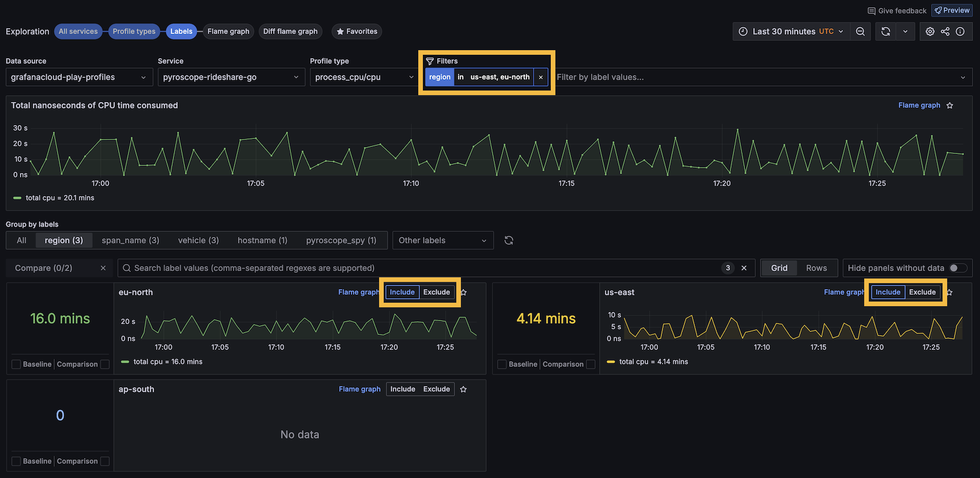Favorite the eu-north panel with the star
This screenshot has height=478, width=980.
pos(463,292)
